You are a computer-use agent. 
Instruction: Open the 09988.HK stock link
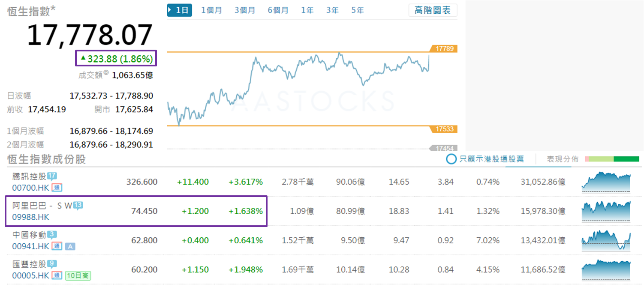click(x=30, y=217)
